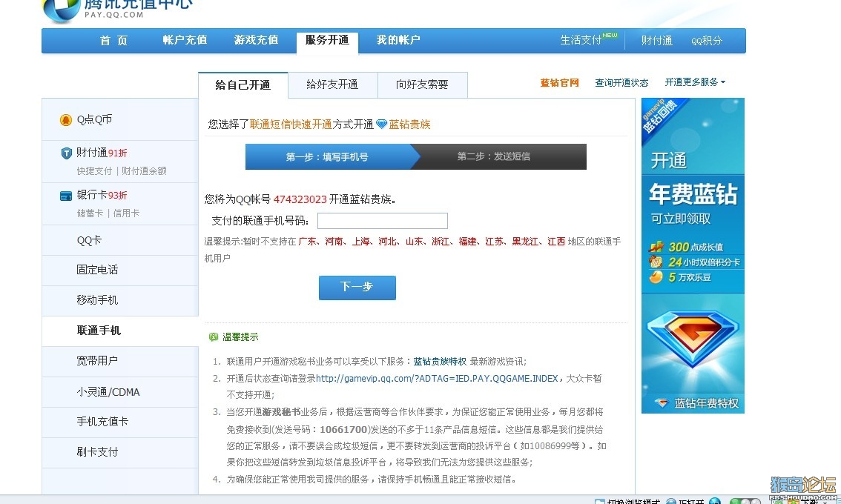Open the 首页 navigation tab

tap(113, 41)
